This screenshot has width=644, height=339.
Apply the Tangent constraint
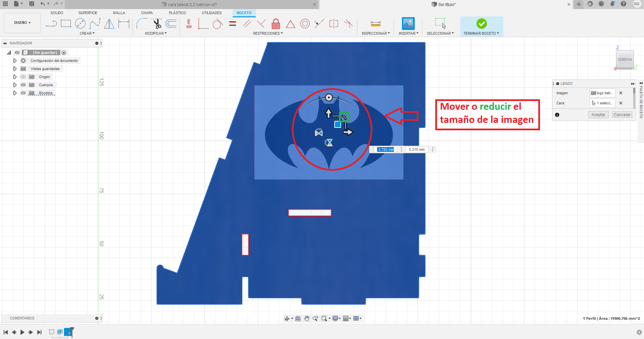pos(218,24)
